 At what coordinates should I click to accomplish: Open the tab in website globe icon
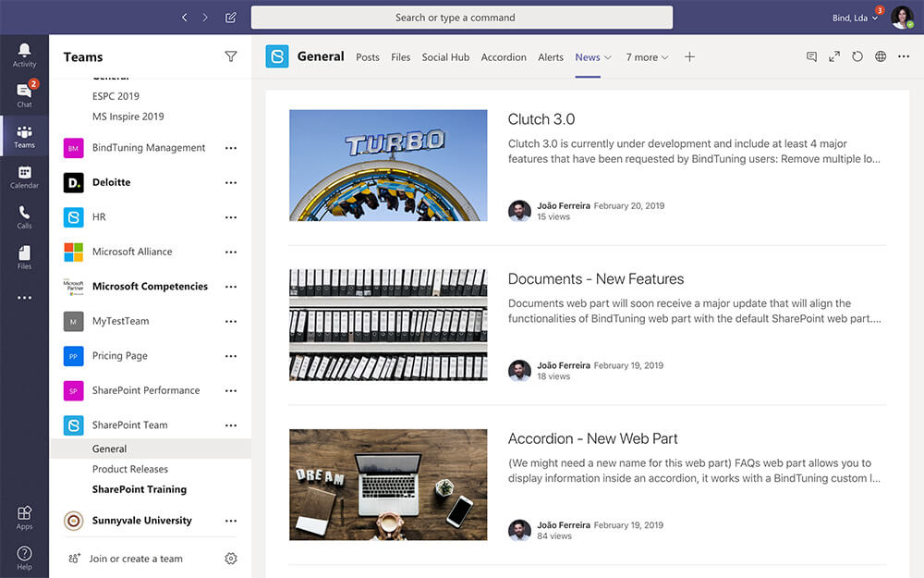tap(881, 56)
